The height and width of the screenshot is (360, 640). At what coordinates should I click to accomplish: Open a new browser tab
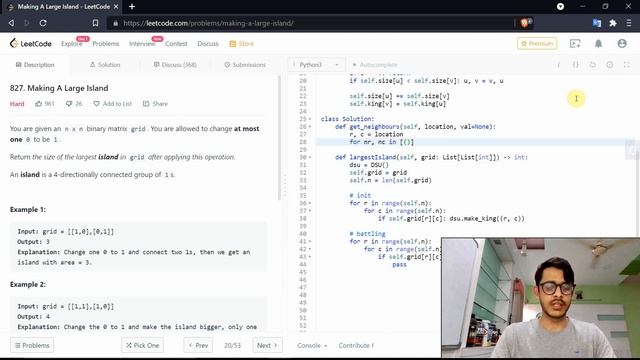[x=132, y=7]
